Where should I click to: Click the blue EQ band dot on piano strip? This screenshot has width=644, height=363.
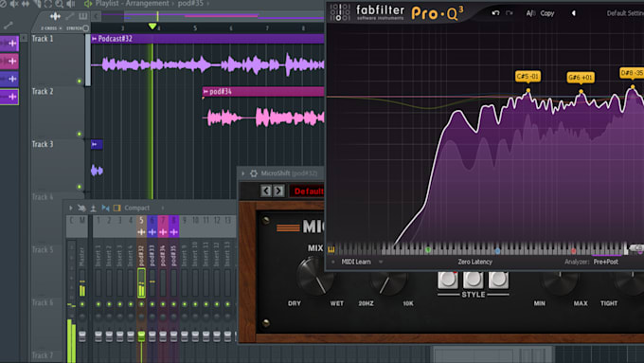click(497, 250)
